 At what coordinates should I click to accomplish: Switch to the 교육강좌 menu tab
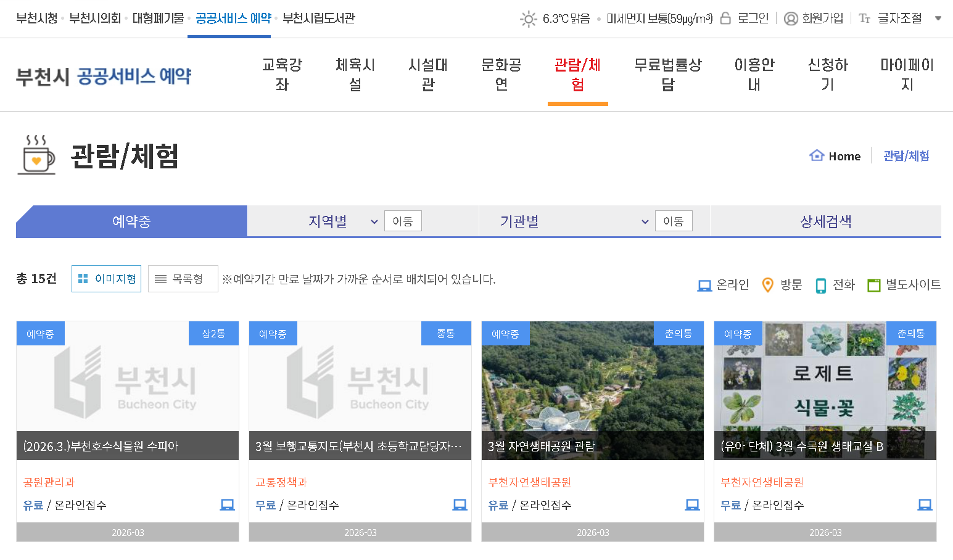[x=281, y=74]
